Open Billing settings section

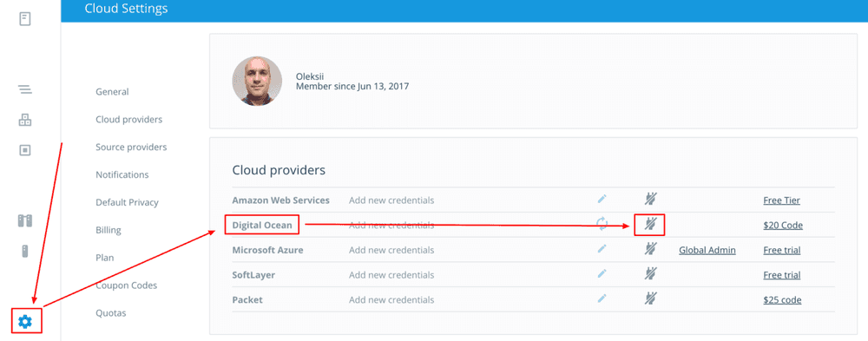(108, 230)
